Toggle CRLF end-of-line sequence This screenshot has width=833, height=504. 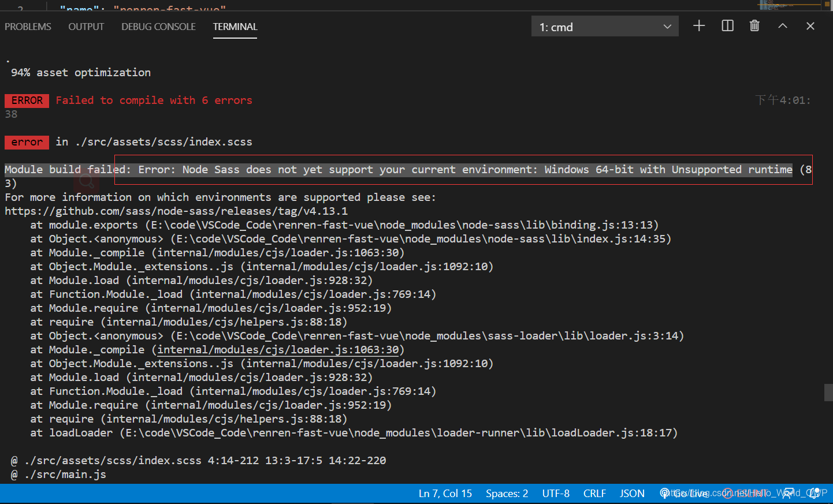[x=594, y=494]
